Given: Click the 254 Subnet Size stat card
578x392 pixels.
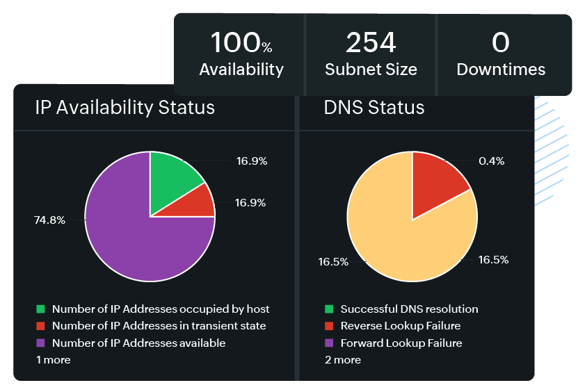Looking at the screenshot, I should tap(371, 54).
